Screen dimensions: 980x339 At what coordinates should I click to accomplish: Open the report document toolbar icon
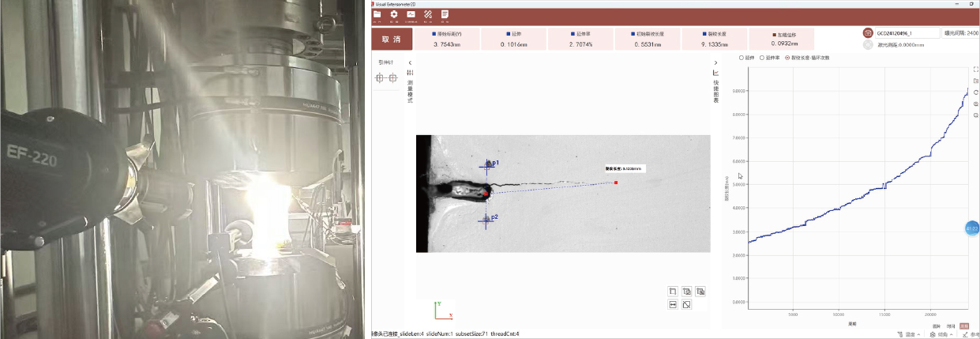445,14
